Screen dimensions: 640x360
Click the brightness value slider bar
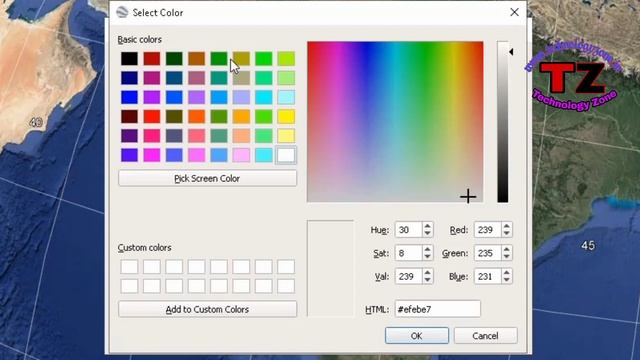tap(502, 122)
